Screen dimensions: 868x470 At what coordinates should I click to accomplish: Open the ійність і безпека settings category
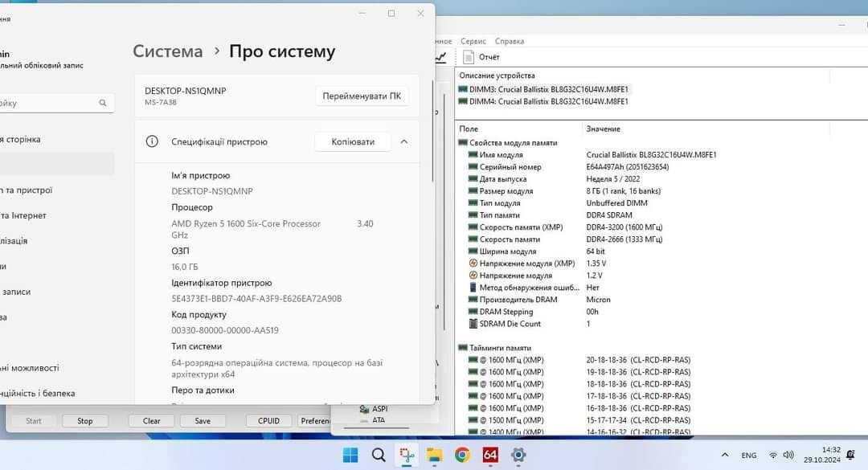pos(37,394)
